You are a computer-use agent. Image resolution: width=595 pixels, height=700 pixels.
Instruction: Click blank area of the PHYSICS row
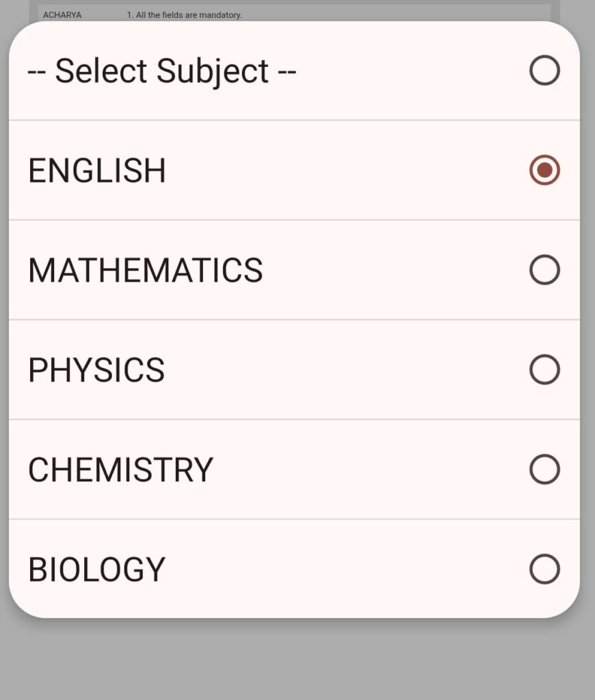coord(342,370)
